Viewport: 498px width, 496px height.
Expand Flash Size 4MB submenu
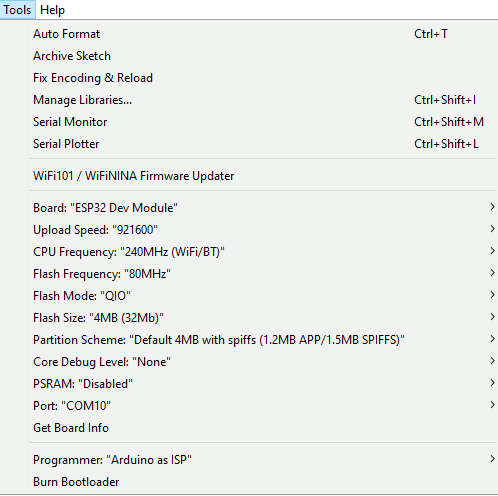pyautogui.click(x=263, y=318)
